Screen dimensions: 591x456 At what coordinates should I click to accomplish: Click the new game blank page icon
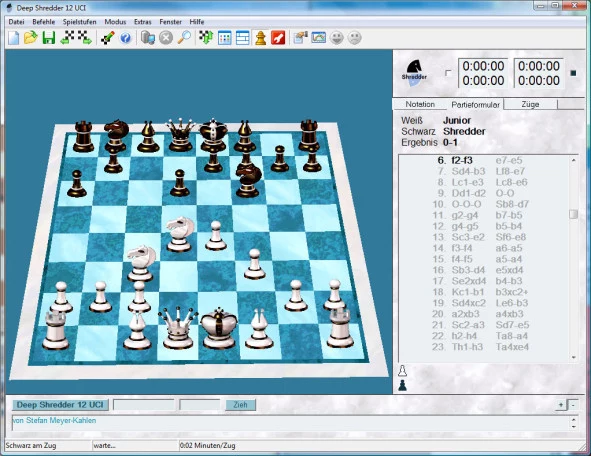(x=14, y=38)
